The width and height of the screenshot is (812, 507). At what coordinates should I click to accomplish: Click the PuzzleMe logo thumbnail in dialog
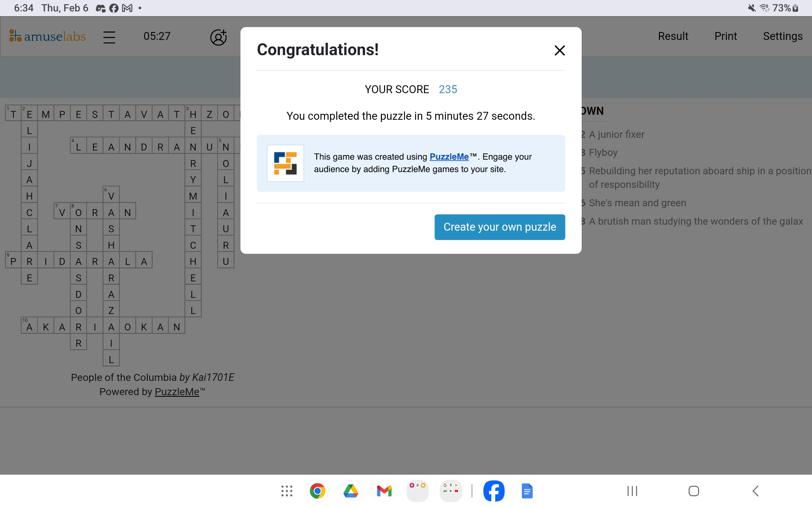pos(285,163)
